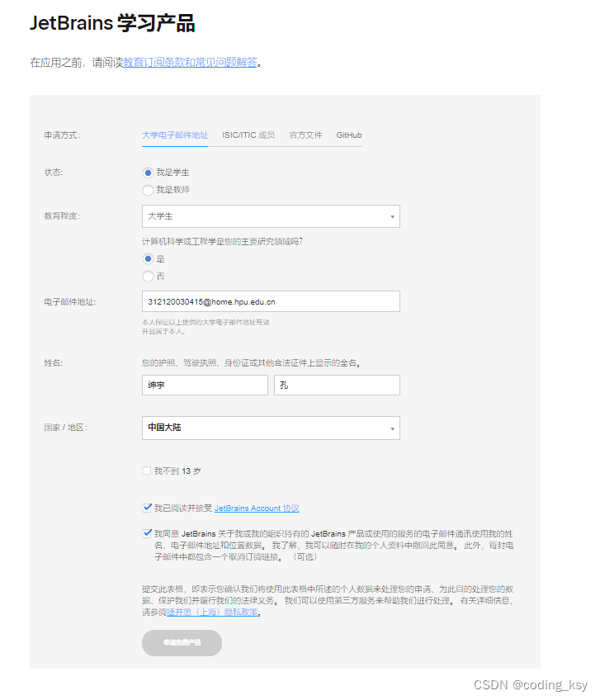Screen dimensions: 600x700
Task: Check the 我不到 13 岁 checkbox
Action: point(146,471)
